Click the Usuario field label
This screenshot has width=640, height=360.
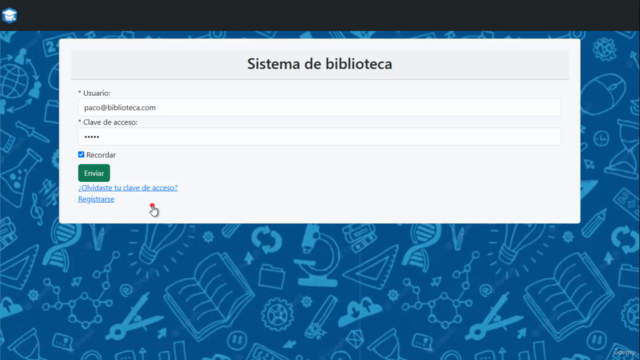(x=94, y=93)
